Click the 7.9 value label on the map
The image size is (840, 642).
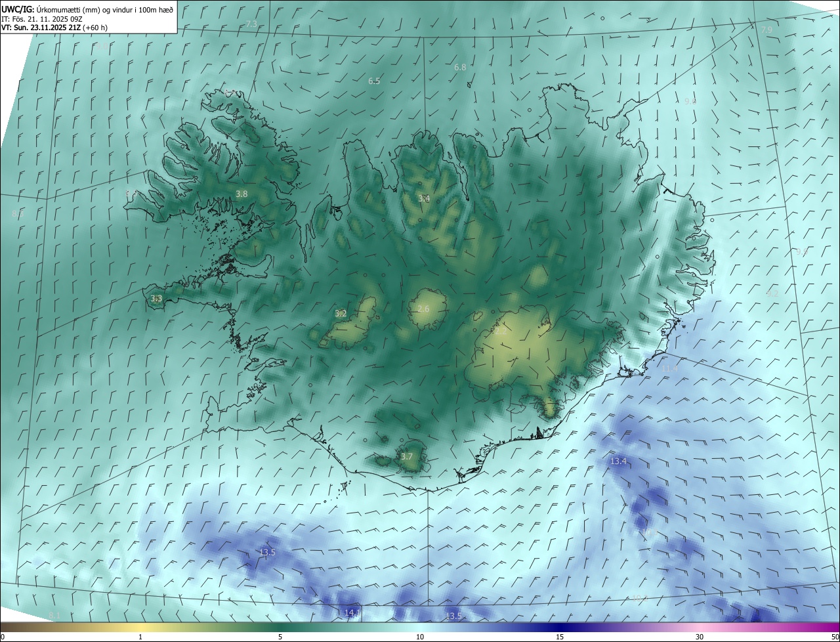(x=766, y=30)
